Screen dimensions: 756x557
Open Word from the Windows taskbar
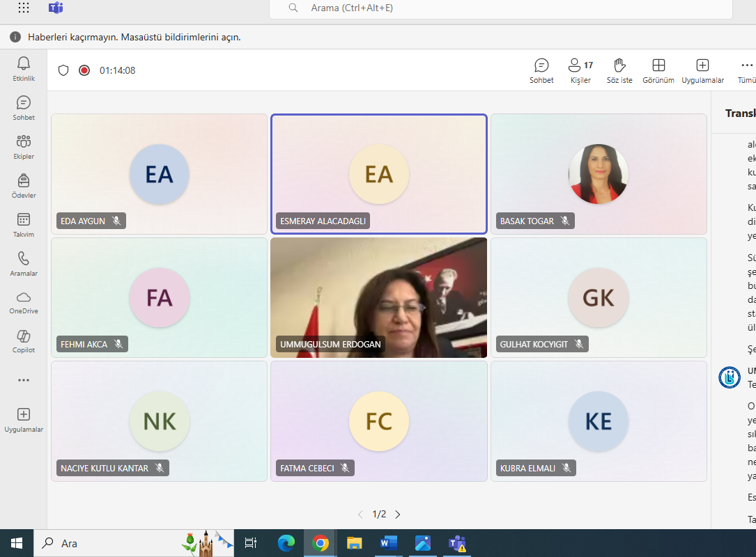pyautogui.click(x=388, y=543)
